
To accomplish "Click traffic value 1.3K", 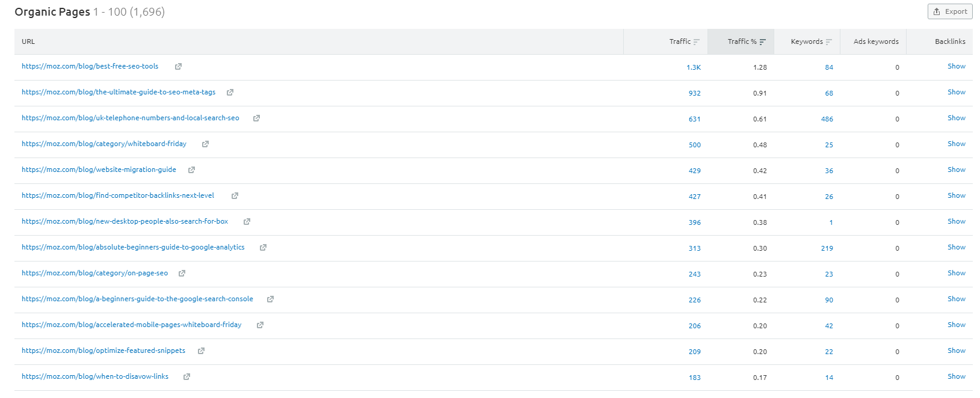I will click(x=694, y=67).
